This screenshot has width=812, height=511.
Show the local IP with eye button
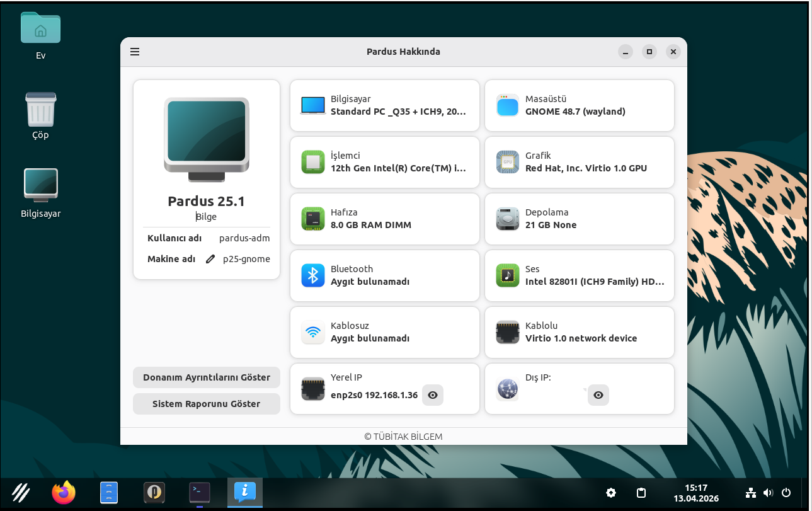pyautogui.click(x=433, y=395)
